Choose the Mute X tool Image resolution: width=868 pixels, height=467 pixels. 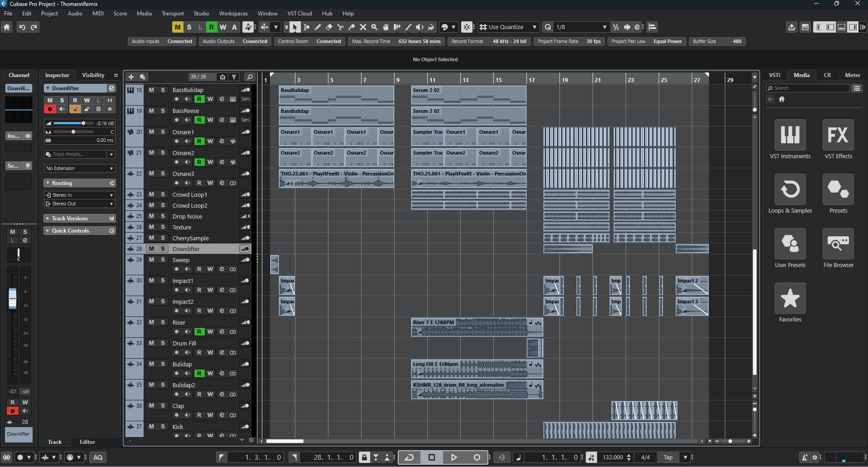363,27
